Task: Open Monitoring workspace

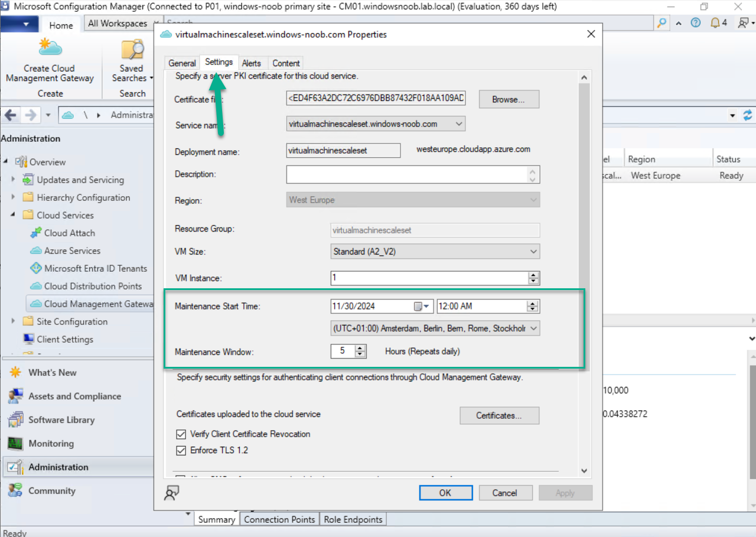Action: pyautogui.click(x=51, y=444)
